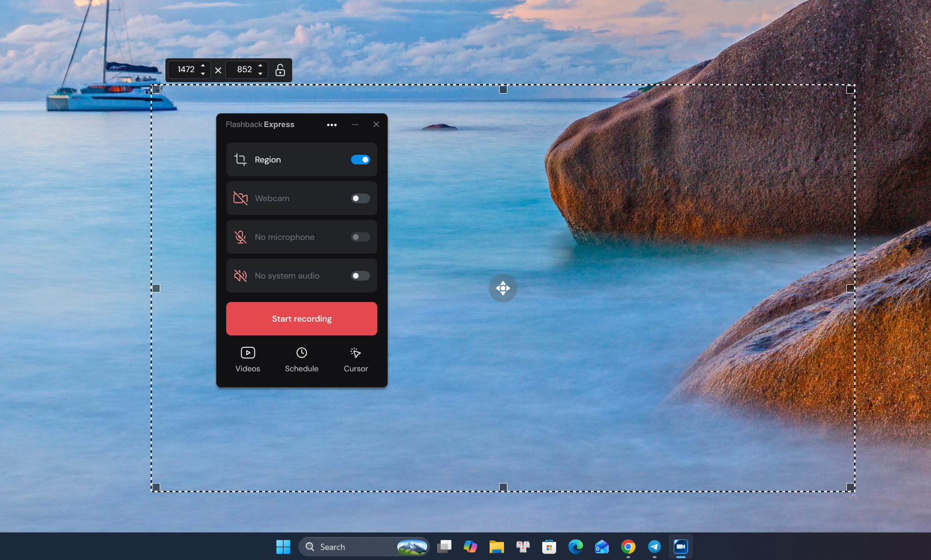Increase region width with up arrow

coord(203,65)
